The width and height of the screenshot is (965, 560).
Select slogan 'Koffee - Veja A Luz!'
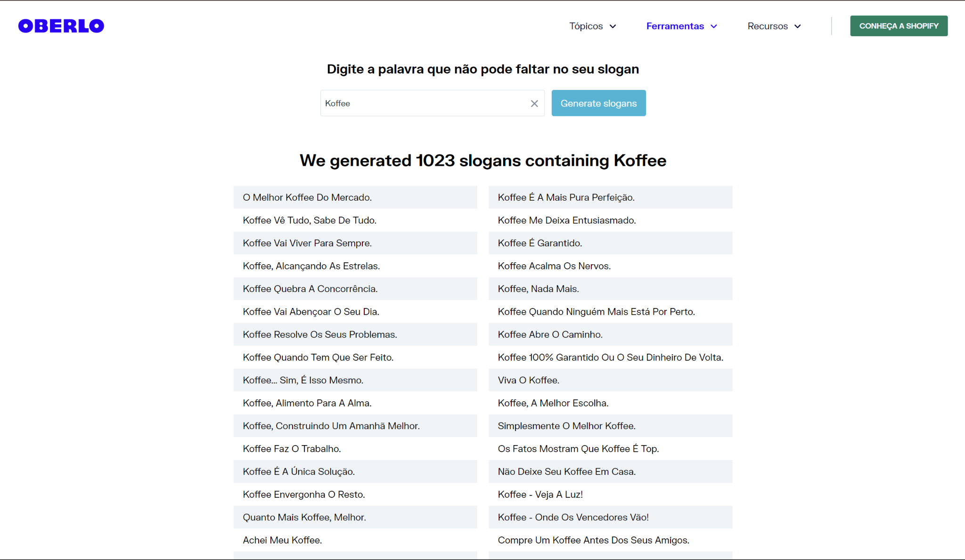click(611, 495)
